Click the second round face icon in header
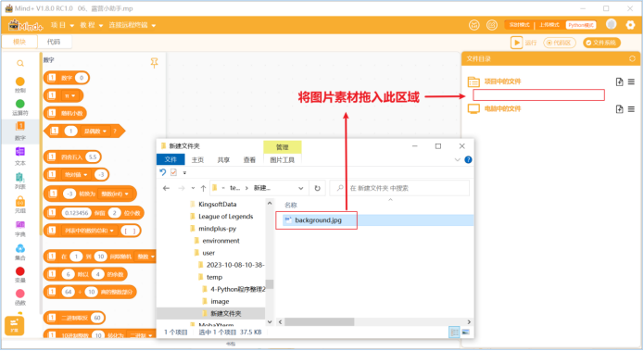The image size is (644, 351). point(492,25)
